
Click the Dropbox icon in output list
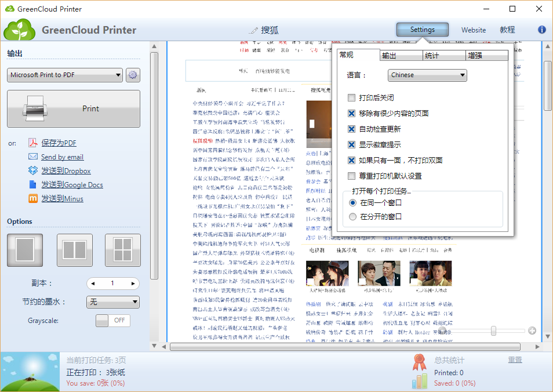point(33,170)
